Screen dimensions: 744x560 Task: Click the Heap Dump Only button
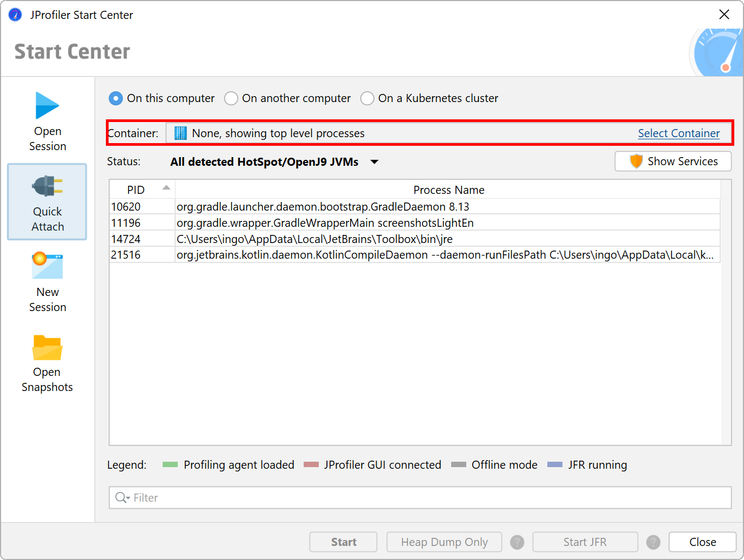tap(444, 542)
